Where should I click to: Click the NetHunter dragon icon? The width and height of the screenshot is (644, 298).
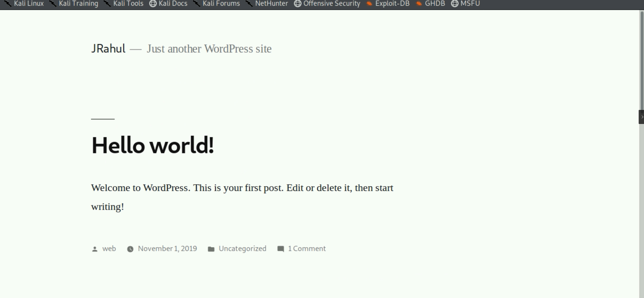coord(249,4)
